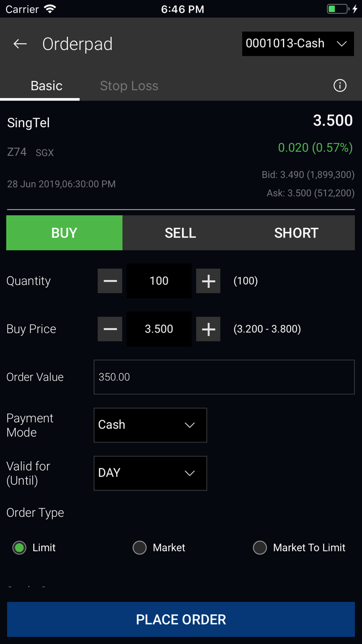Screen dimensions: 362x644
Task: Tap battery icon in status bar
Action: [337, 9]
